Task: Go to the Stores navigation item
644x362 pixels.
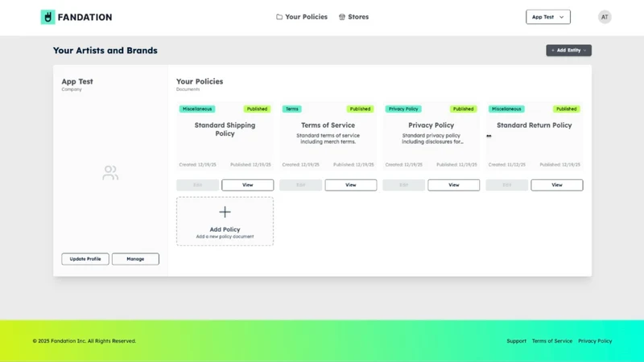Action: pos(353,17)
